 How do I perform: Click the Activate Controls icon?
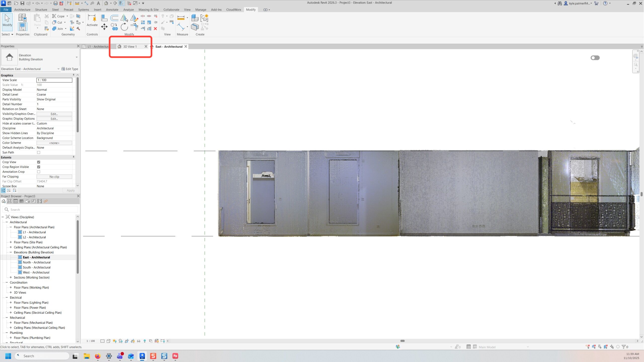[x=92, y=20]
